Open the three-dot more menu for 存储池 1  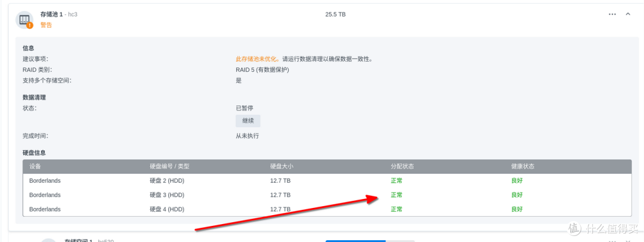pos(612,14)
